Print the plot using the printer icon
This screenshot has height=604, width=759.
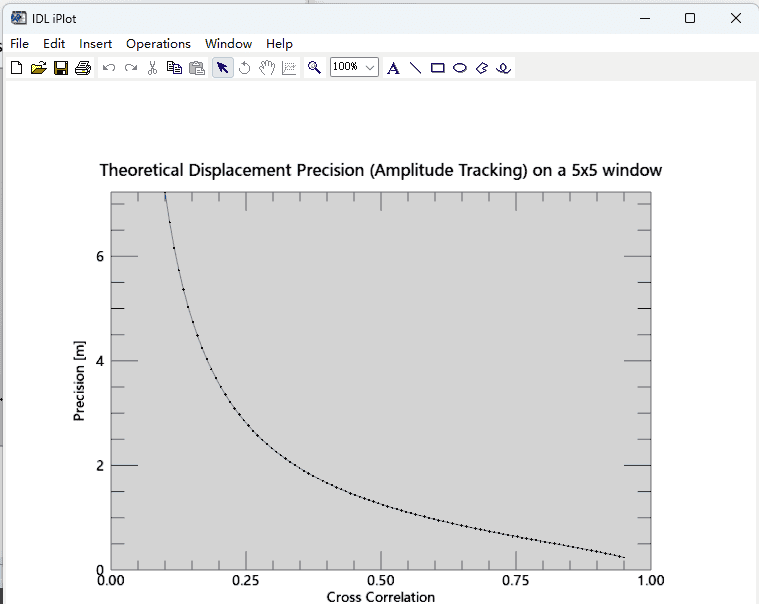click(83, 68)
